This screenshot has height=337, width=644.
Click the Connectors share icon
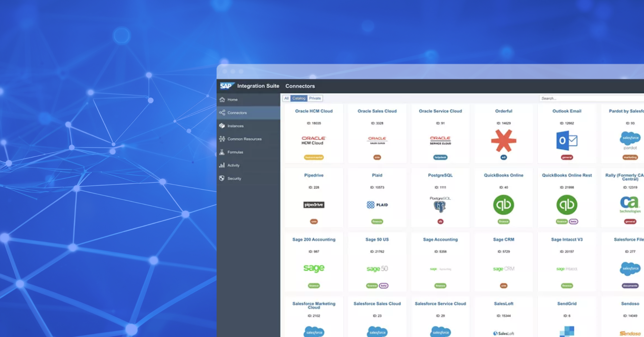tap(222, 113)
